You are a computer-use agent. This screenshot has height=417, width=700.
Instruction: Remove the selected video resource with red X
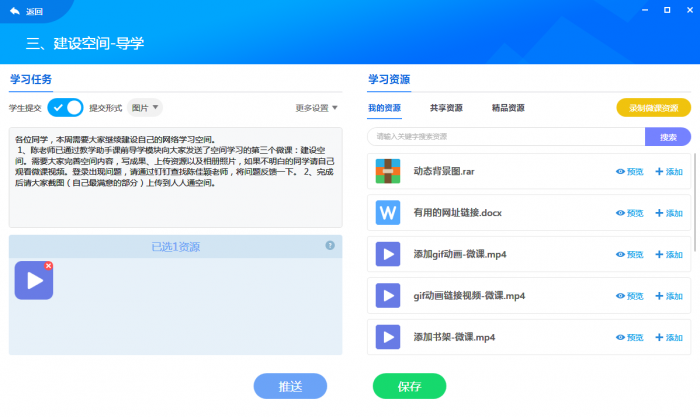(x=49, y=265)
